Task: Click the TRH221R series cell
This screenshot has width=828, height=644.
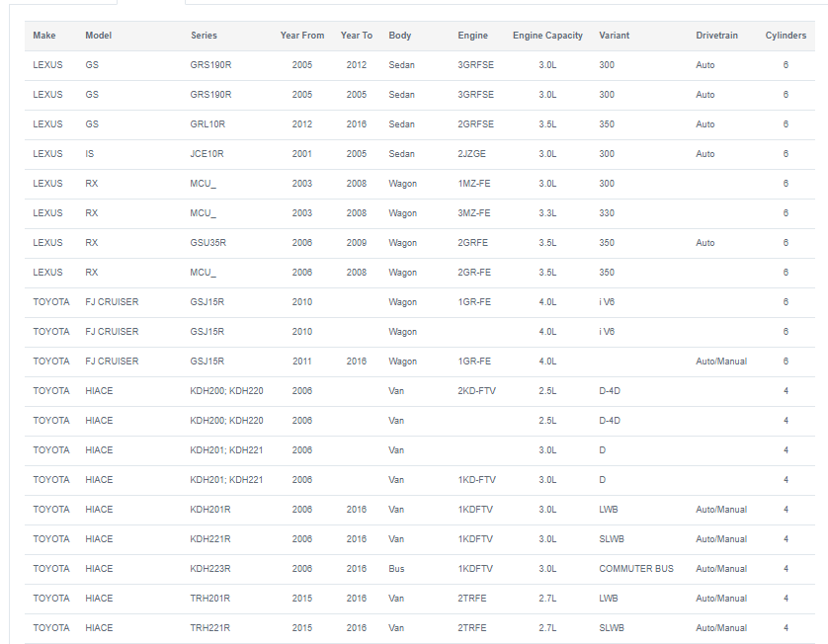Action: [x=210, y=627]
